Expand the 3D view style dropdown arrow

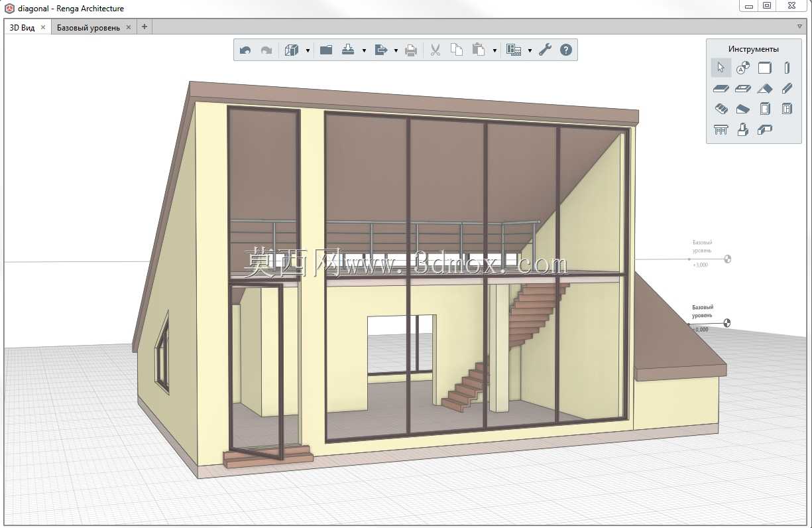pos(308,50)
